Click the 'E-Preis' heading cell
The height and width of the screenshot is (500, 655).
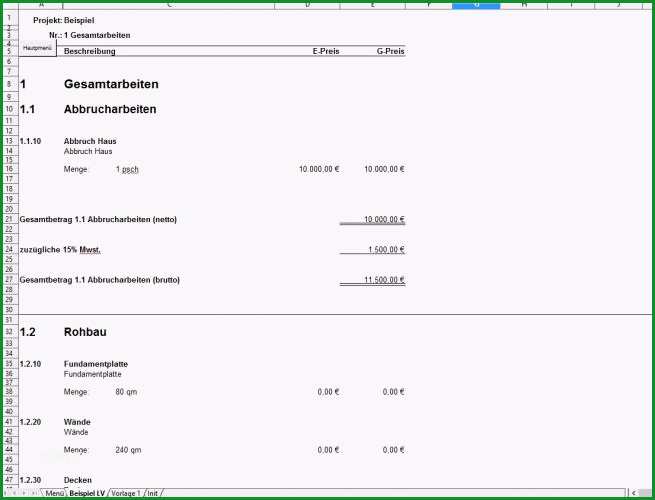[x=326, y=51]
